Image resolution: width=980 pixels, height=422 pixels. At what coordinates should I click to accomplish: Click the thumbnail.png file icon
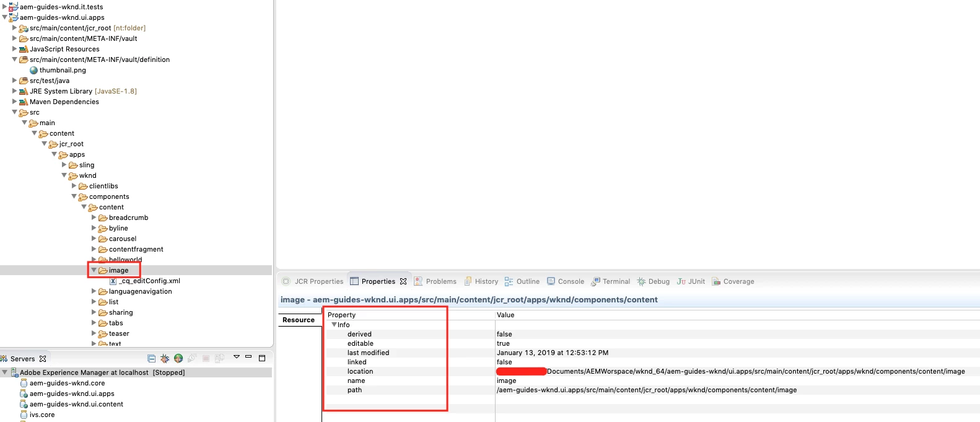click(x=34, y=70)
